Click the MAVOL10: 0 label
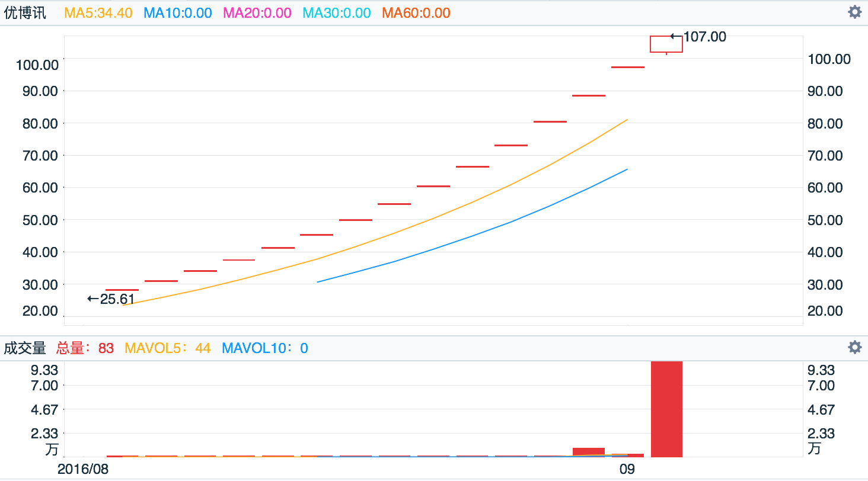The height and width of the screenshot is (481, 868). tap(264, 348)
